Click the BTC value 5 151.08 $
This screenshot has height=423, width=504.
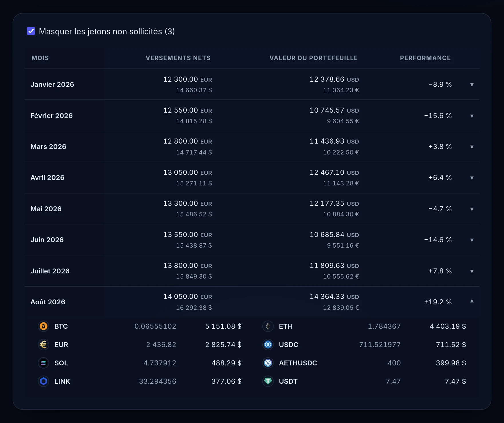[x=223, y=326]
